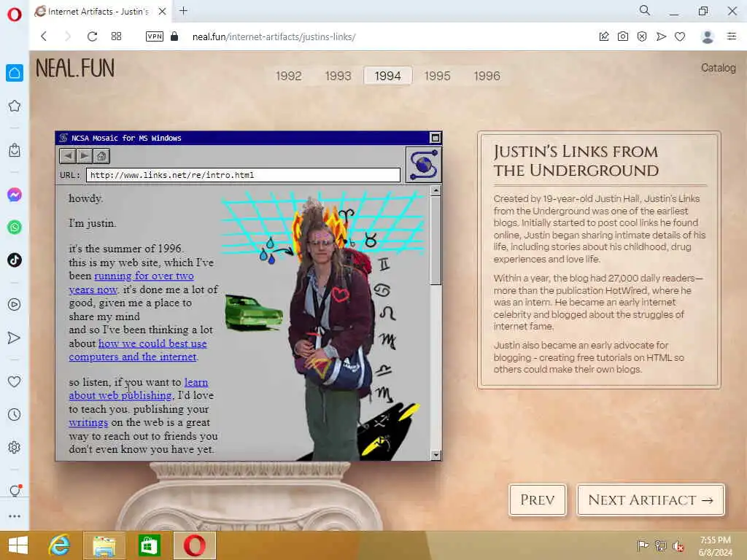Open the 'writings' link
The width and height of the screenshot is (747, 560).
pos(88,422)
